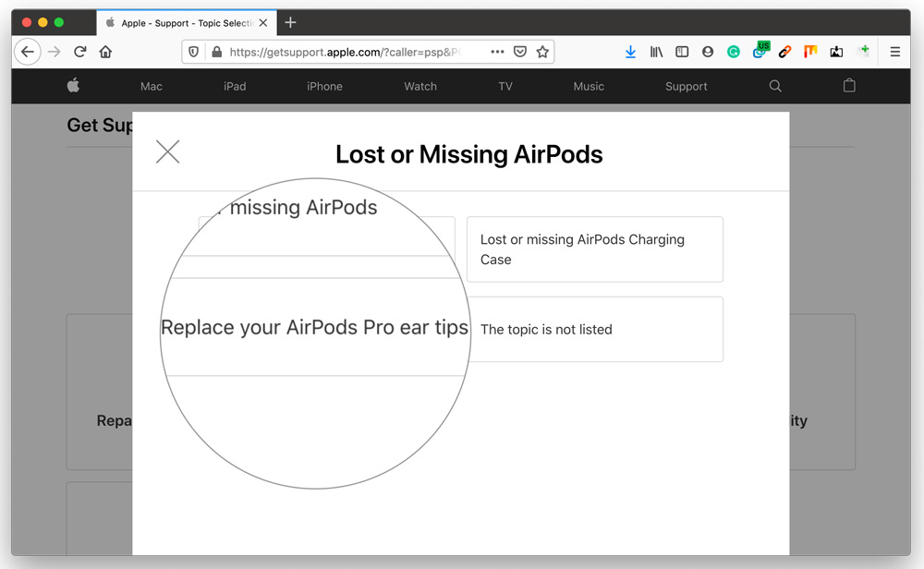
Task: Click the Apple logo in the navigation bar
Action: click(x=73, y=86)
